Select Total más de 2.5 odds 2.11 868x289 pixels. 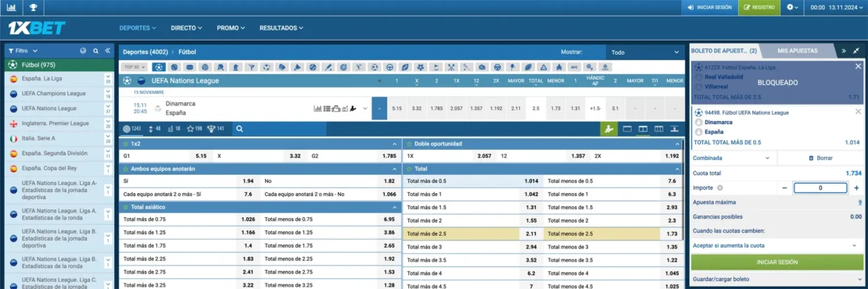(x=531, y=234)
